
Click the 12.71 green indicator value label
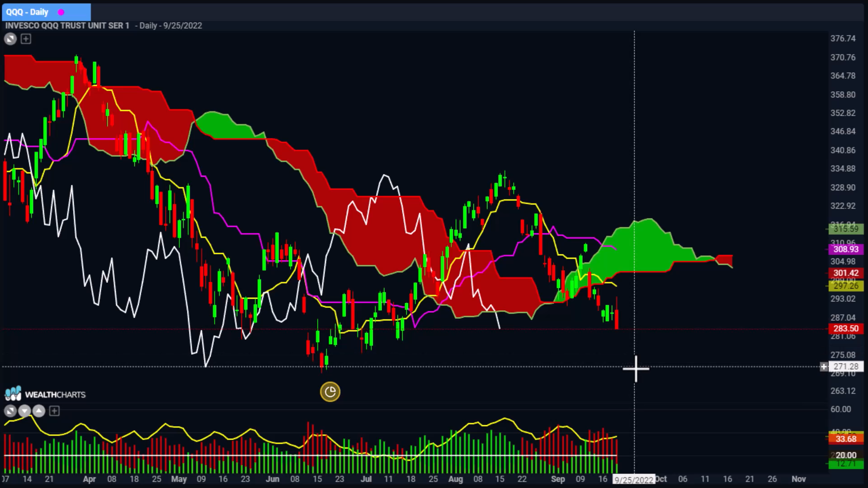[846, 464]
